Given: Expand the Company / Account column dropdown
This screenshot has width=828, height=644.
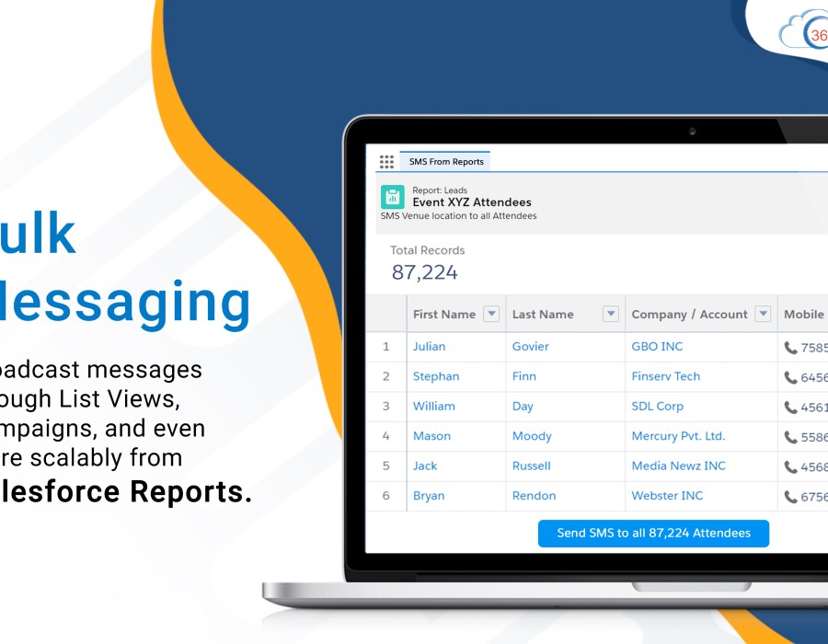Looking at the screenshot, I should (762, 315).
